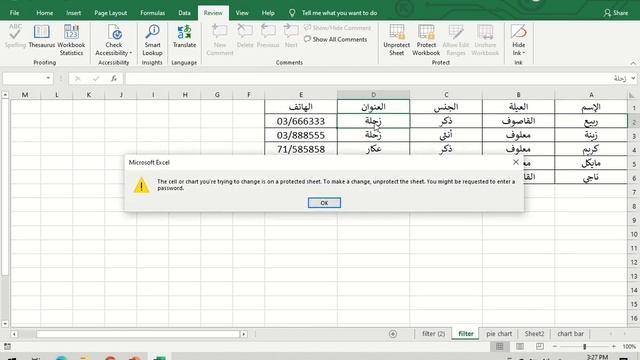Image resolution: width=640 pixels, height=360 pixels.
Task: Collapse the ribbon
Action: (633, 63)
